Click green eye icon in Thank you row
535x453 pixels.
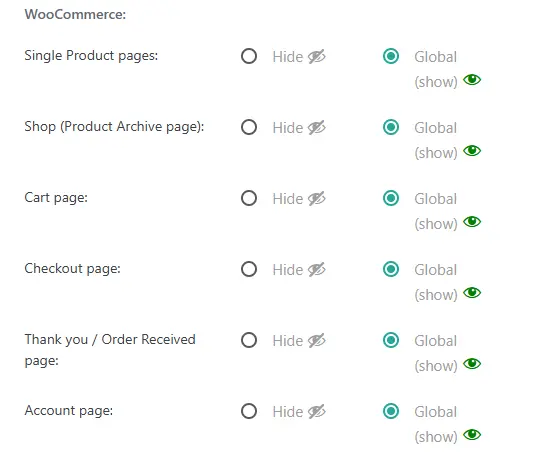coord(472,364)
